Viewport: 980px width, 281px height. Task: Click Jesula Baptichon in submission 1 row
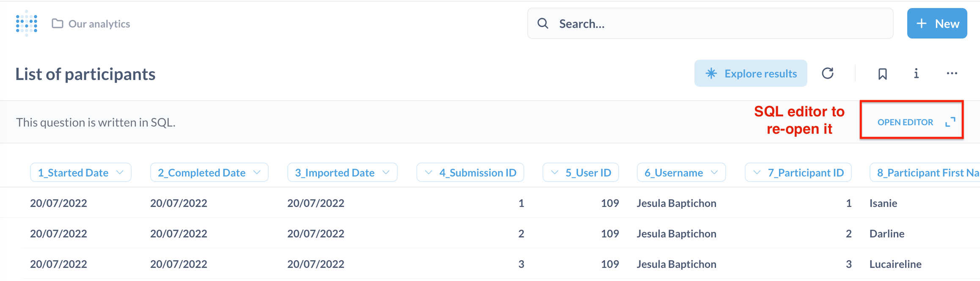[x=676, y=203]
